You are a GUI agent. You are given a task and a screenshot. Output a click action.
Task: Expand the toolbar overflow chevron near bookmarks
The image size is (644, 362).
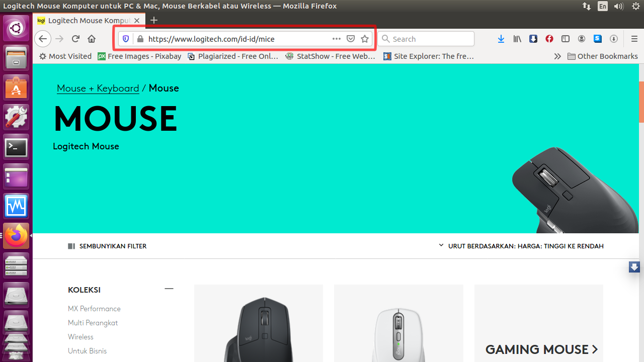pos(557,56)
